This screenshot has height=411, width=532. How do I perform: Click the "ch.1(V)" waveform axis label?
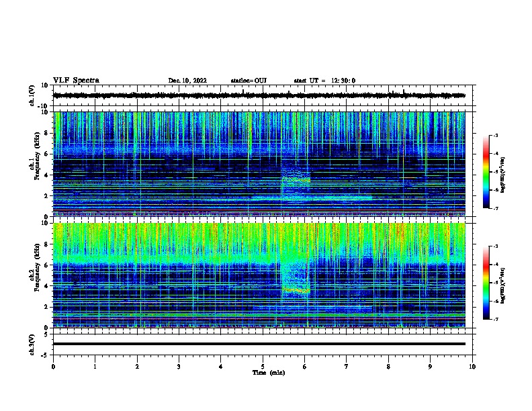click(x=32, y=95)
